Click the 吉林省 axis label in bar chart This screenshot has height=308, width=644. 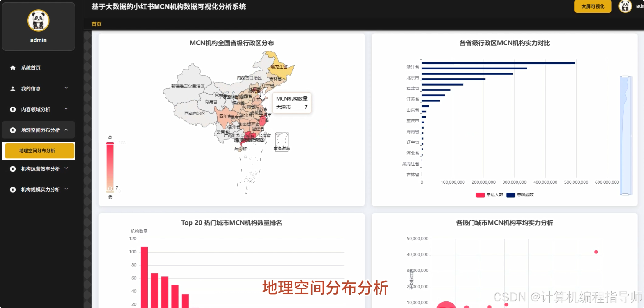(413, 175)
